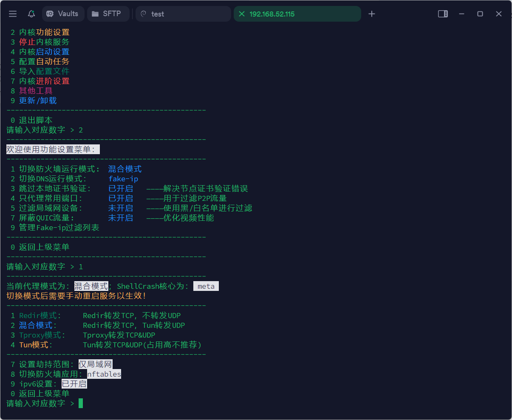Screen dimensions: 512x420
Task: Click the 仅局域网 hijack range text
Action: (96, 364)
